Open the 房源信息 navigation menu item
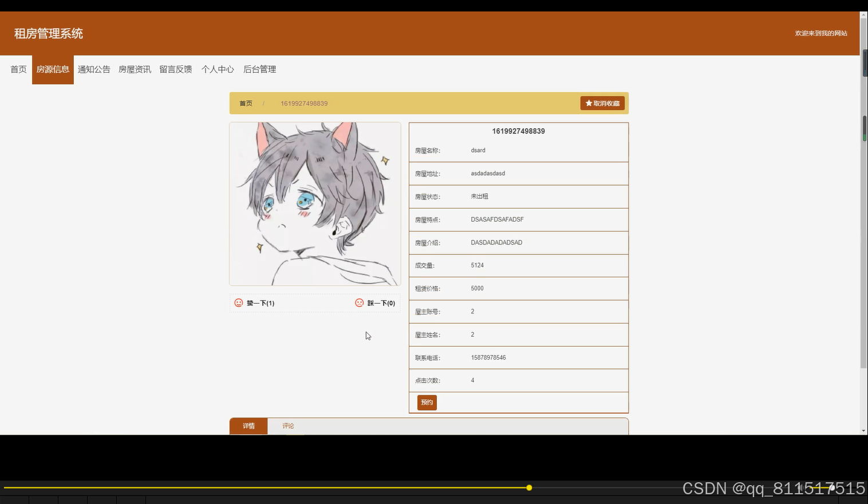 click(53, 69)
